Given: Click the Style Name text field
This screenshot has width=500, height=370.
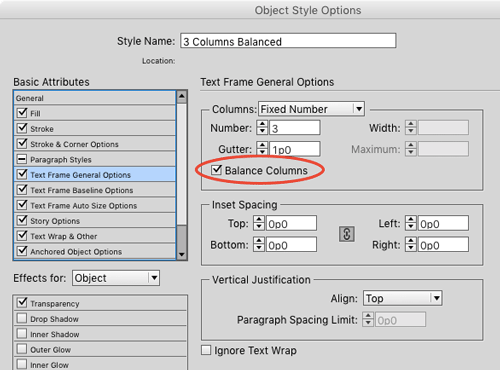Looking at the screenshot, I should click(288, 41).
